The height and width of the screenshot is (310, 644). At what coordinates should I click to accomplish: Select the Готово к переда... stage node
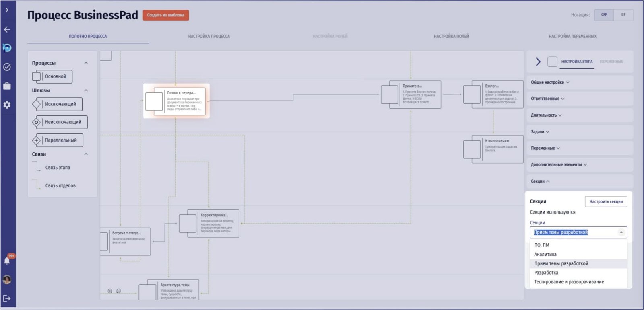click(x=175, y=101)
